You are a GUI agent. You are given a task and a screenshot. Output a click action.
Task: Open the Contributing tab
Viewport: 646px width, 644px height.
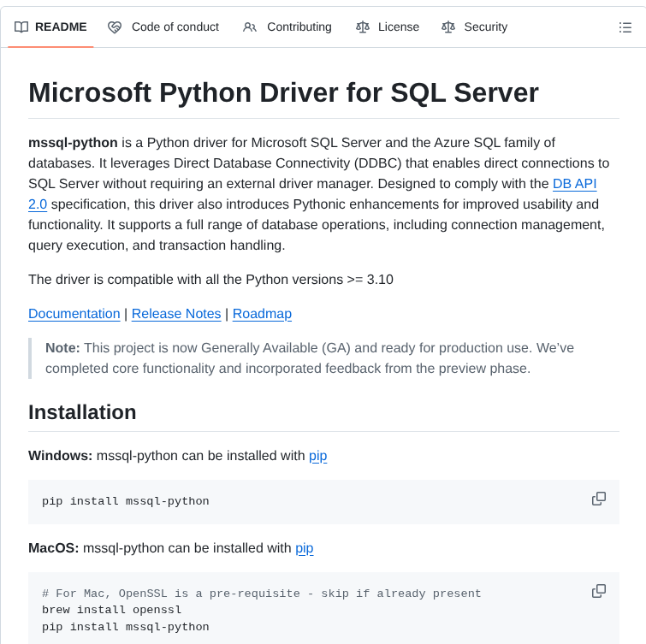coord(287,27)
